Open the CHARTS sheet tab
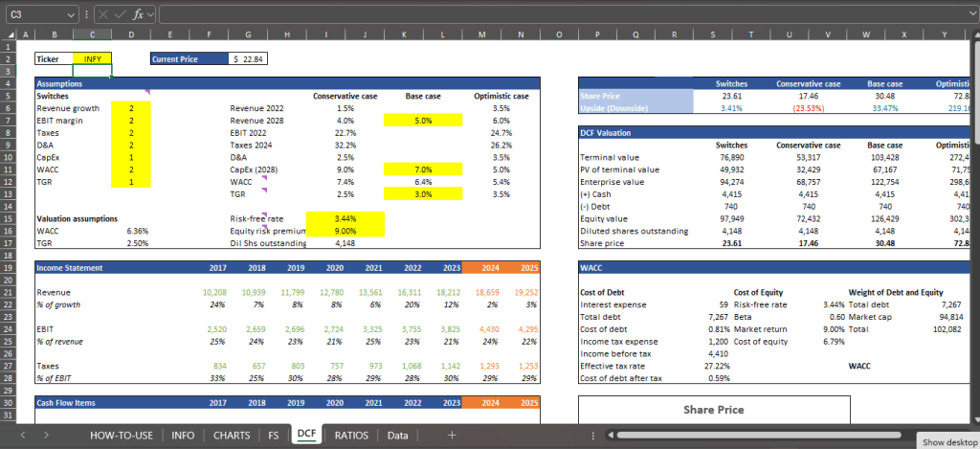 click(x=233, y=435)
